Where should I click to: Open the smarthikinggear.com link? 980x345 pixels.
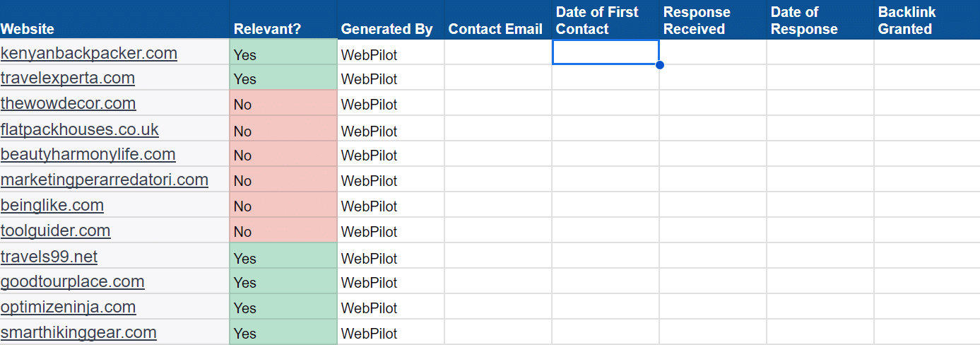(x=78, y=333)
